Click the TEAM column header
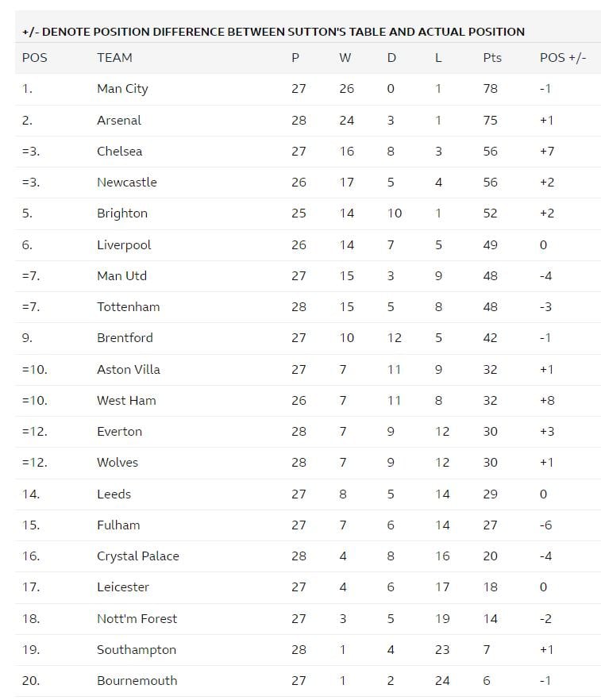Image resolution: width=601 pixels, height=700 pixels. 115,58
